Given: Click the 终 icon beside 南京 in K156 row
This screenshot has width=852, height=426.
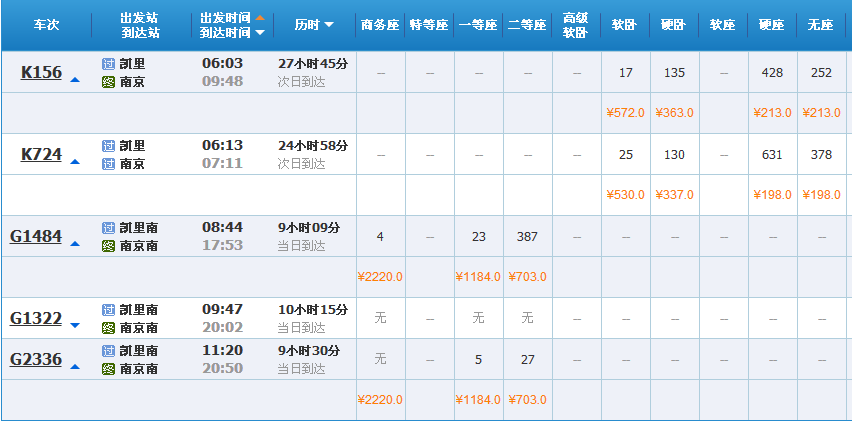Looking at the screenshot, I should pos(109,83).
